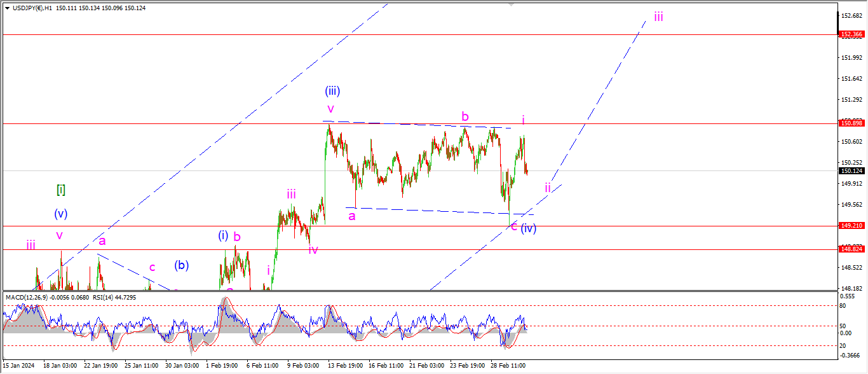Select the blue (b) wave label
This screenshot has height=374, width=868.
coord(182,265)
